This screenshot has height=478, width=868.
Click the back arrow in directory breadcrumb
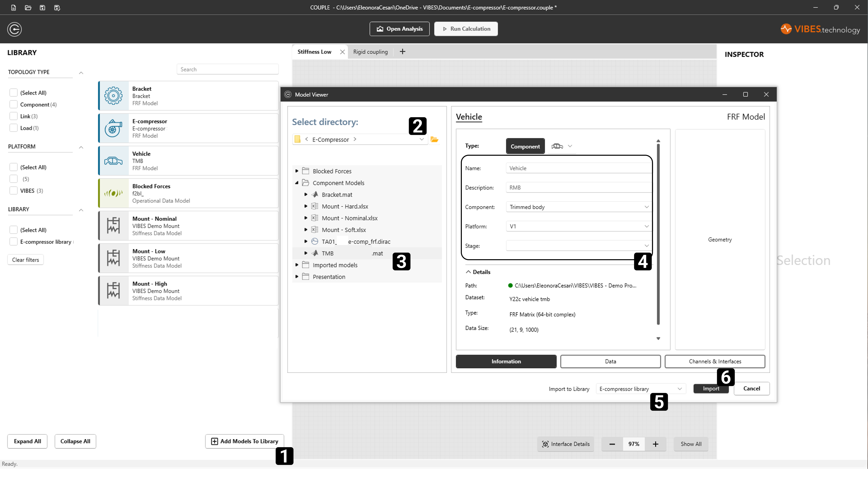[307, 139]
